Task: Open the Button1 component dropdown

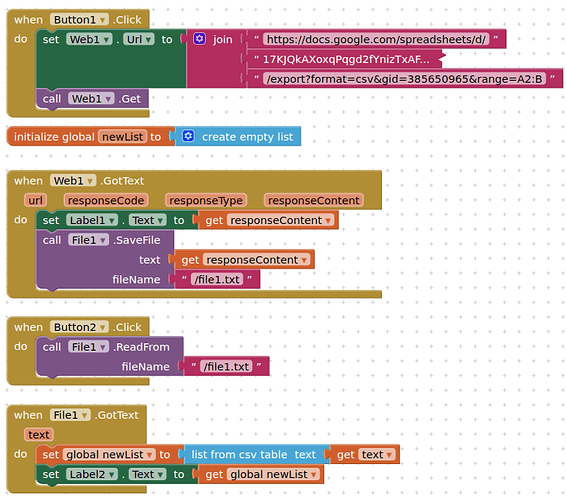Action: point(79,20)
